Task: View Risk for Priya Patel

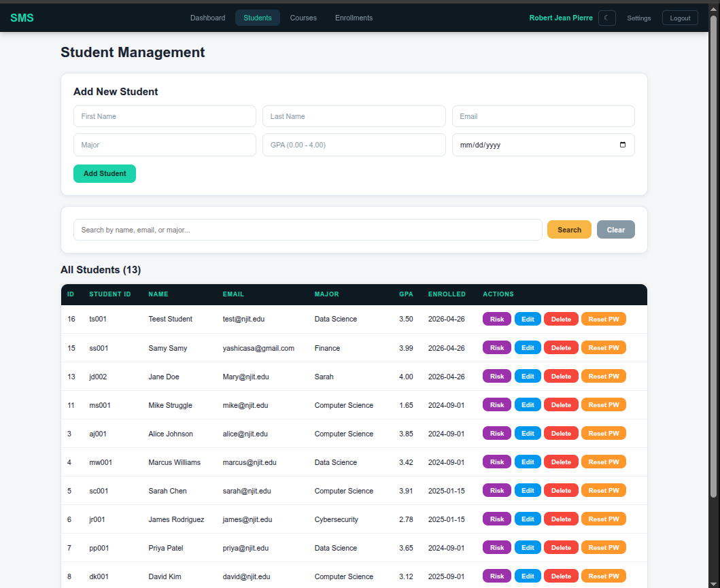Action: (496, 548)
